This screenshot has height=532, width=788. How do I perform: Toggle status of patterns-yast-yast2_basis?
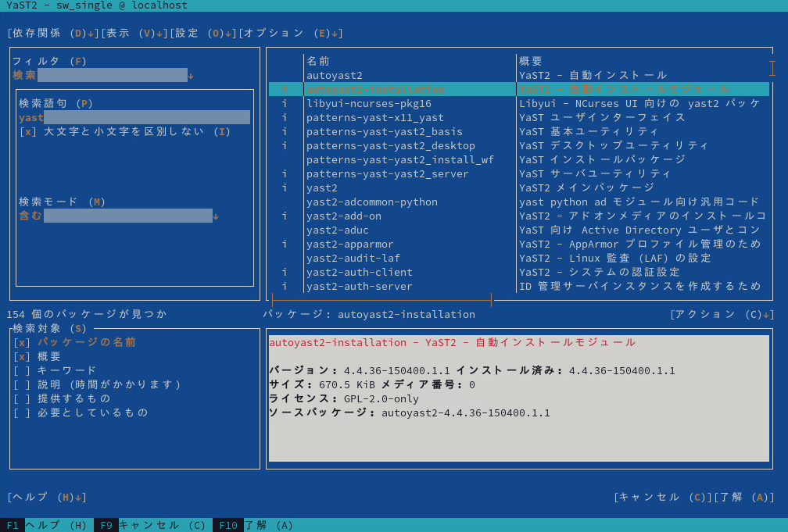point(285,131)
